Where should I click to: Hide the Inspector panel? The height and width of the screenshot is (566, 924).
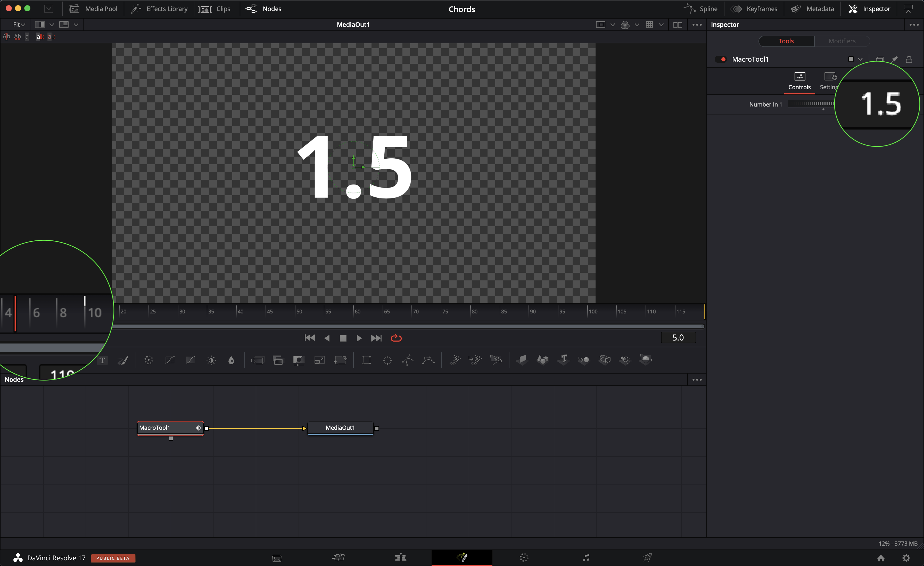coord(870,9)
